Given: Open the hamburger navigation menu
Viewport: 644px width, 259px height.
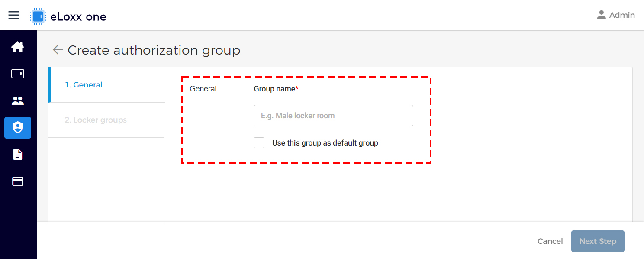Looking at the screenshot, I should (x=14, y=15).
